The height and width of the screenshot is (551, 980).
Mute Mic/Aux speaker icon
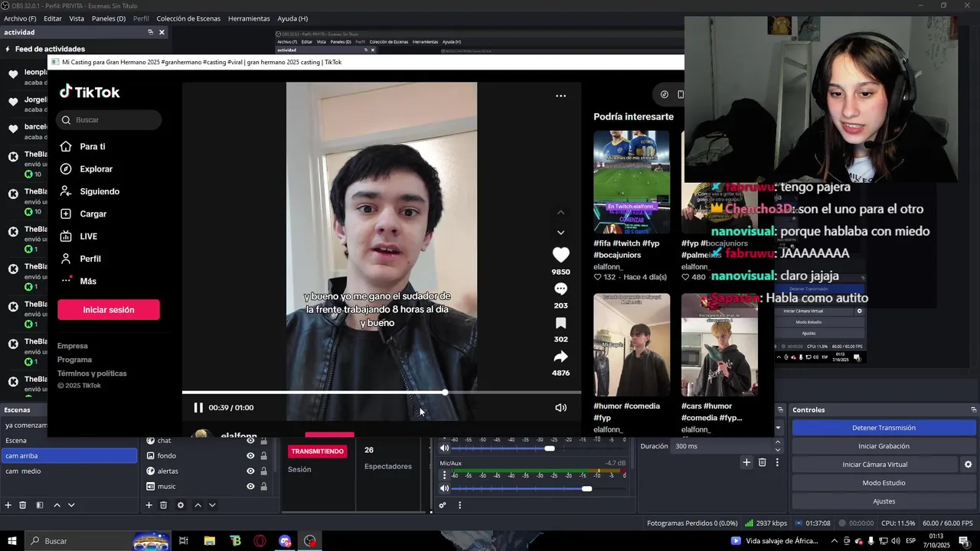click(x=445, y=488)
